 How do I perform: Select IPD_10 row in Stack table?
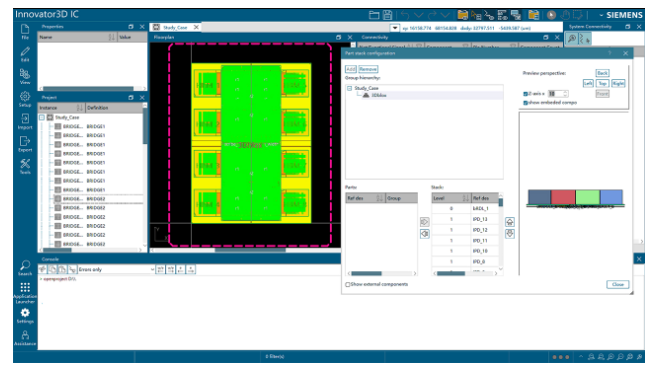pyautogui.click(x=465, y=251)
